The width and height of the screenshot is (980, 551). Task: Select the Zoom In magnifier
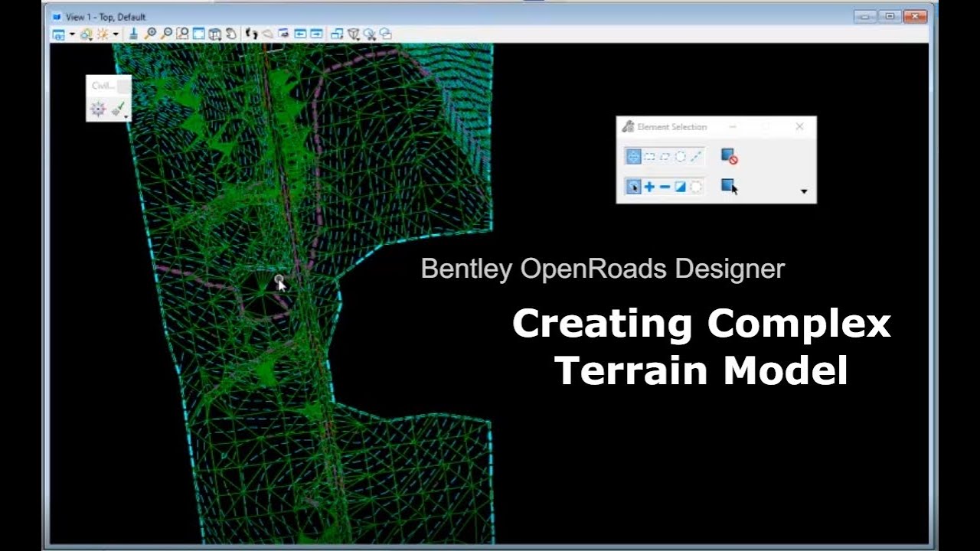click(151, 34)
